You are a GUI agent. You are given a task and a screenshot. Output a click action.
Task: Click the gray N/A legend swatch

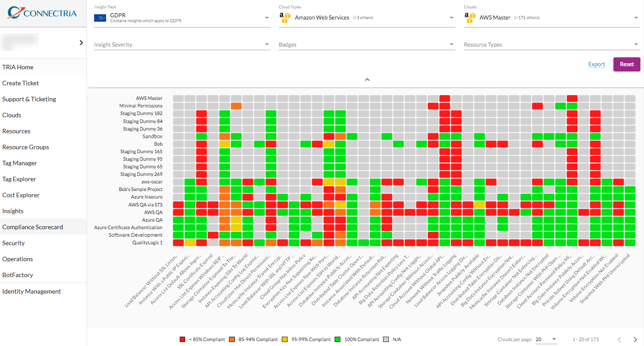click(386, 339)
